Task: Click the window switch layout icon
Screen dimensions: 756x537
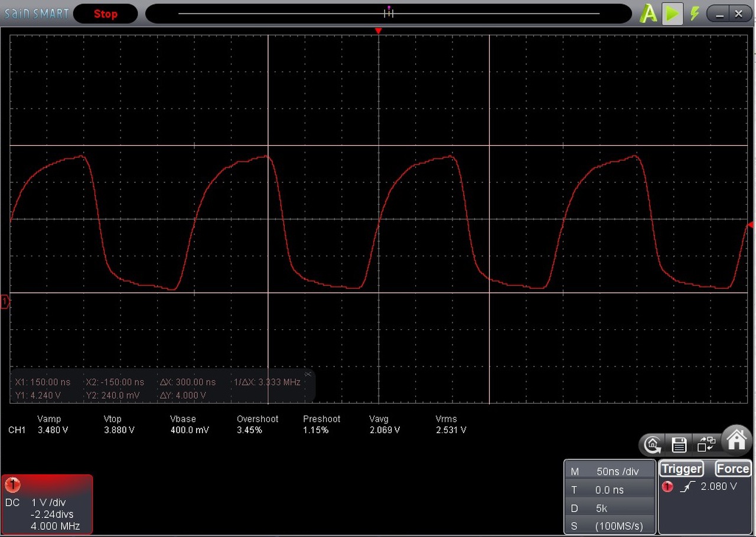Action: [x=706, y=444]
